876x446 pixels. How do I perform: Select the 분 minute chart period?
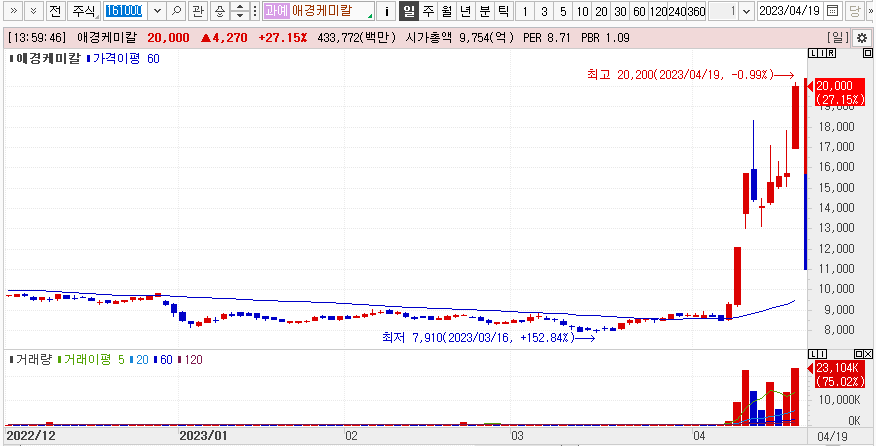[484, 11]
